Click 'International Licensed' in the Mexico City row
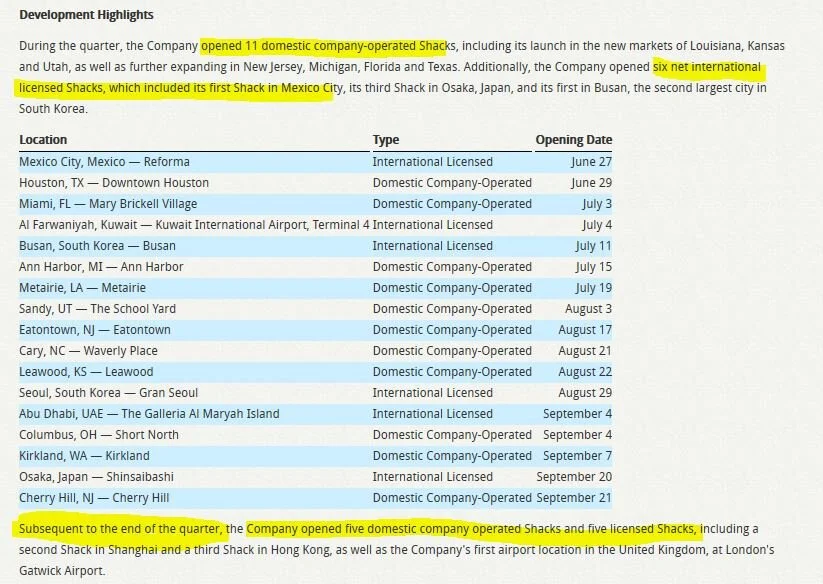The image size is (823, 584). [x=432, y=162]
